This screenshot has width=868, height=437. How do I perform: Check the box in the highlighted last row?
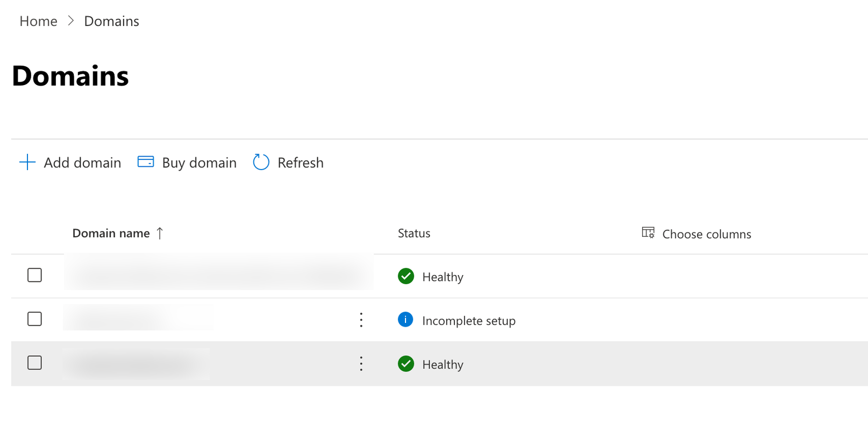[x=34, y=363]
